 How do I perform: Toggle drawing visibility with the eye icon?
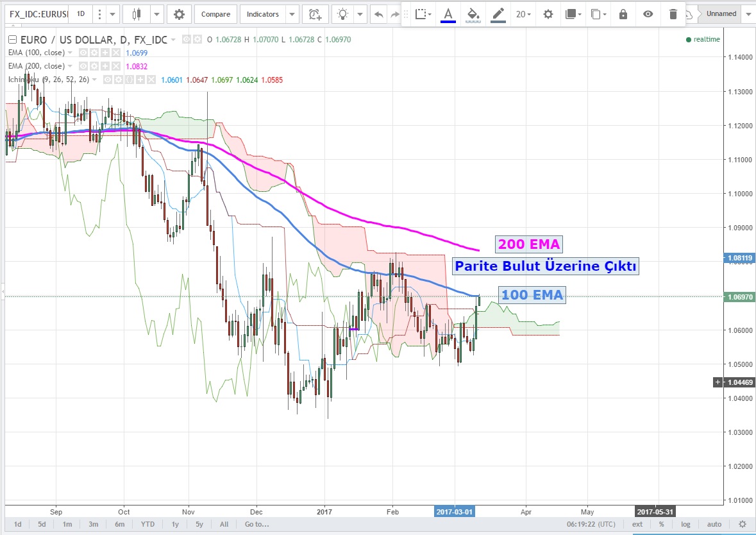click(648, 14)
